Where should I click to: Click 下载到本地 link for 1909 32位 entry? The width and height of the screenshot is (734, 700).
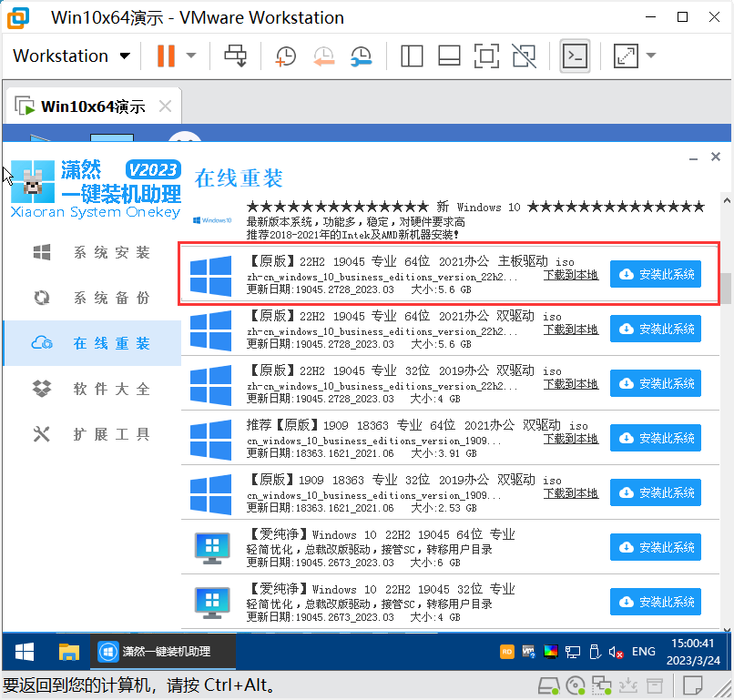pos(571,492)
